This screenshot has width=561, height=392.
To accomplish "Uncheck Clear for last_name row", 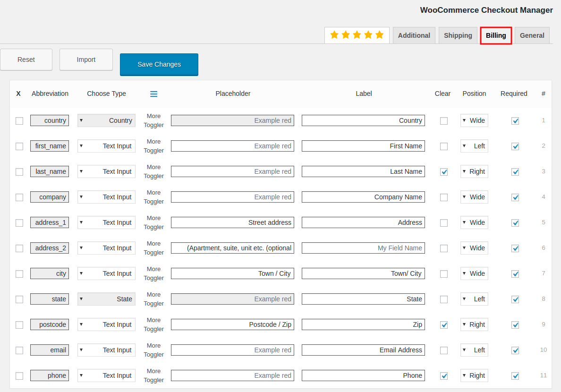I will click(444, 172).
